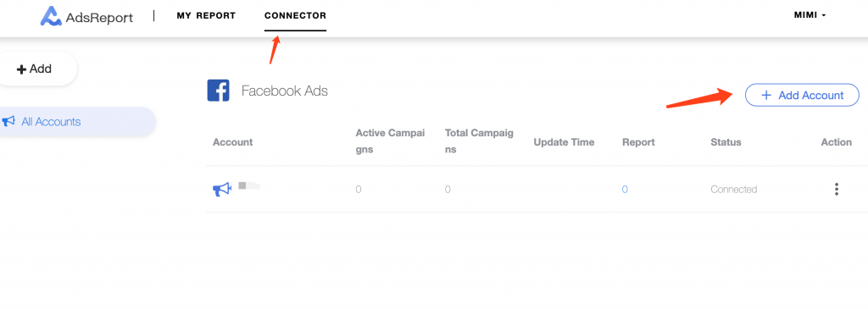Click the Update Time column header
The width and height of the screenshot is (868, 309).
[564, 142]
